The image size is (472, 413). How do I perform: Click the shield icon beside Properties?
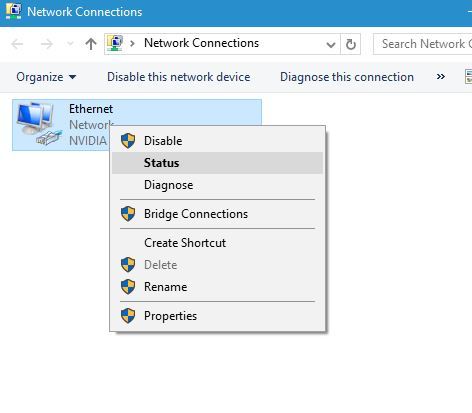(x=128, y=316)
